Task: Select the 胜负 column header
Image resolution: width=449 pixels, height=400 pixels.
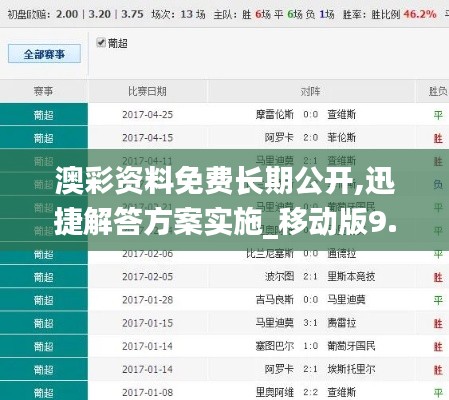Action: (438, 91)
